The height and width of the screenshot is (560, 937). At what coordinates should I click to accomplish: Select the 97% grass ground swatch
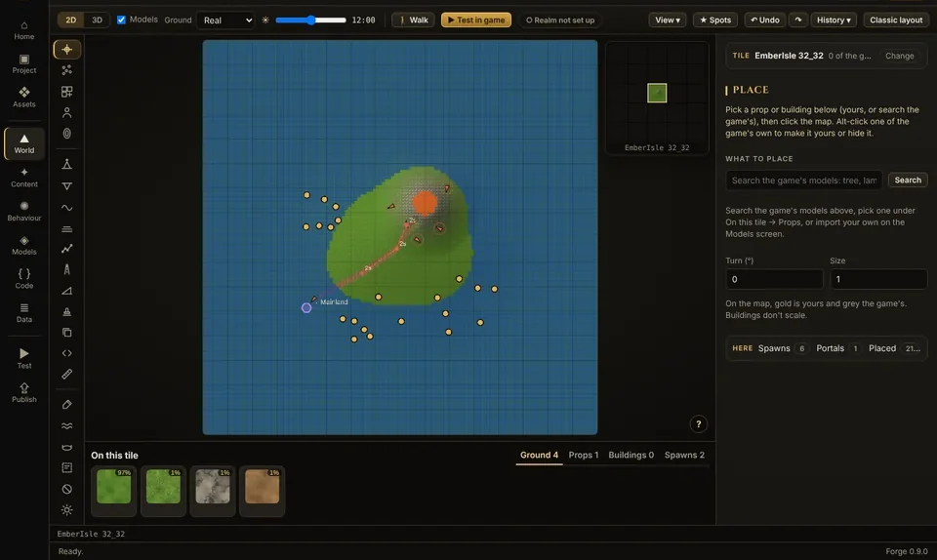[x=113, y=490]
